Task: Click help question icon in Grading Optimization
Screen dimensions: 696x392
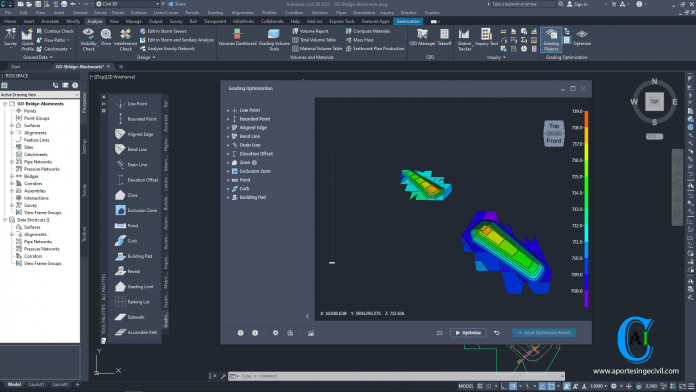Action: click(x=240, y=333)
